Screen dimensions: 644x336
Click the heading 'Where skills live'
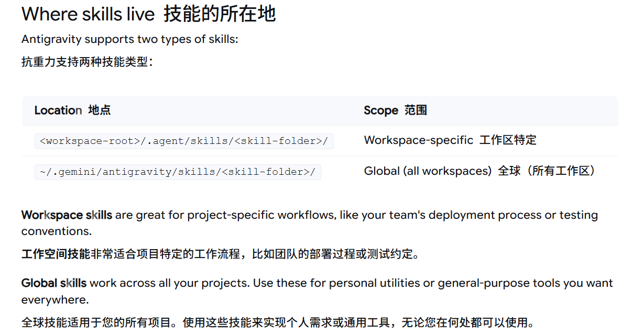(x=88, y=14)
